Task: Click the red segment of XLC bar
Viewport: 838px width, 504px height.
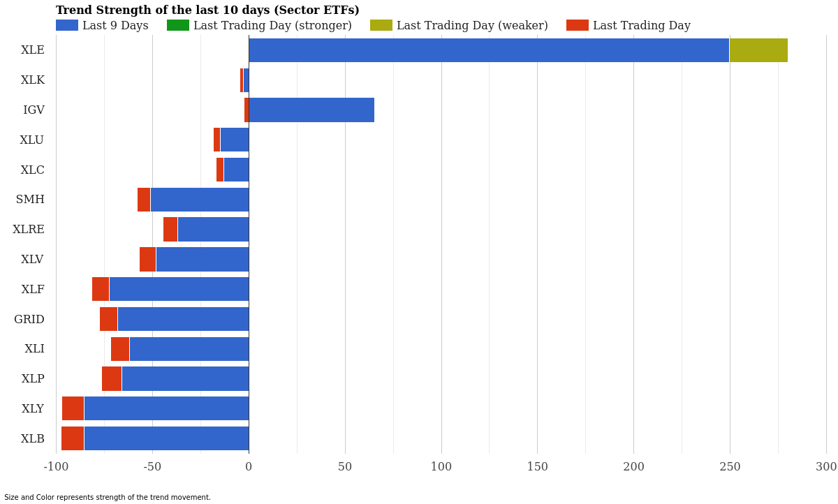Action: pos(220,170)
